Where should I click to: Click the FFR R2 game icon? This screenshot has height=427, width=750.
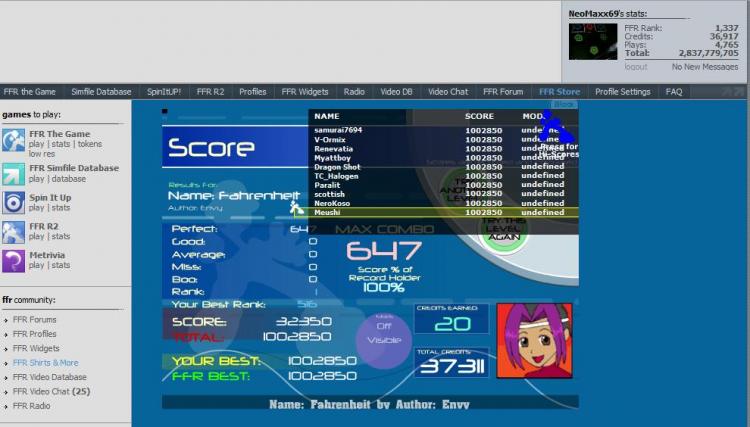pos(13,232)
